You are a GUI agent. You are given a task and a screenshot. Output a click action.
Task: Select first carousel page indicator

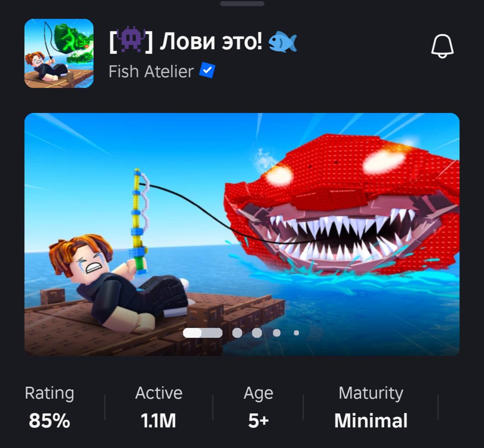(203, 333)
